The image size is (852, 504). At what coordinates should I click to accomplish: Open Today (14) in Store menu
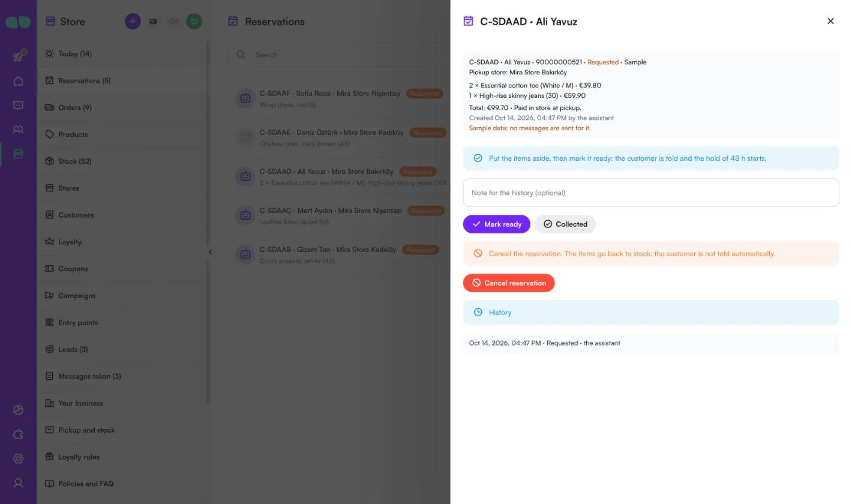point(124,54)
